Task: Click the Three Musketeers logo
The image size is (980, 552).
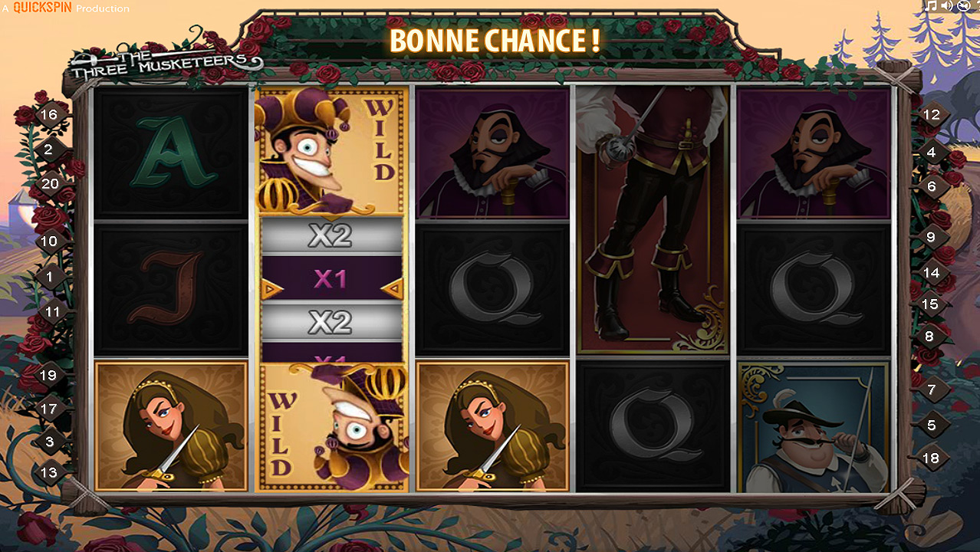Action: click(165, 61)
